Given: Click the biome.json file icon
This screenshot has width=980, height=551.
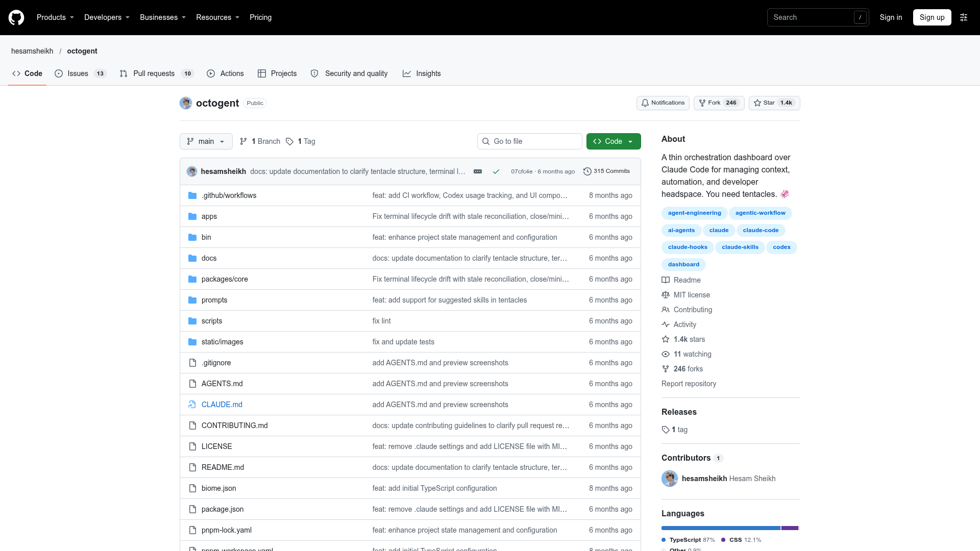Looking at the screenshot, I should (192, 488).
